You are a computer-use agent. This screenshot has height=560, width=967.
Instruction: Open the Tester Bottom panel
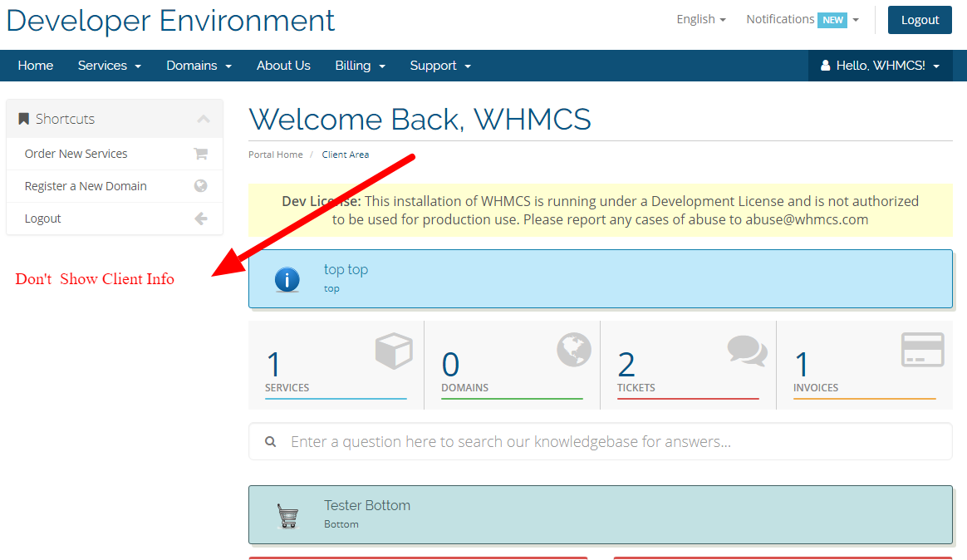(601, 515)
